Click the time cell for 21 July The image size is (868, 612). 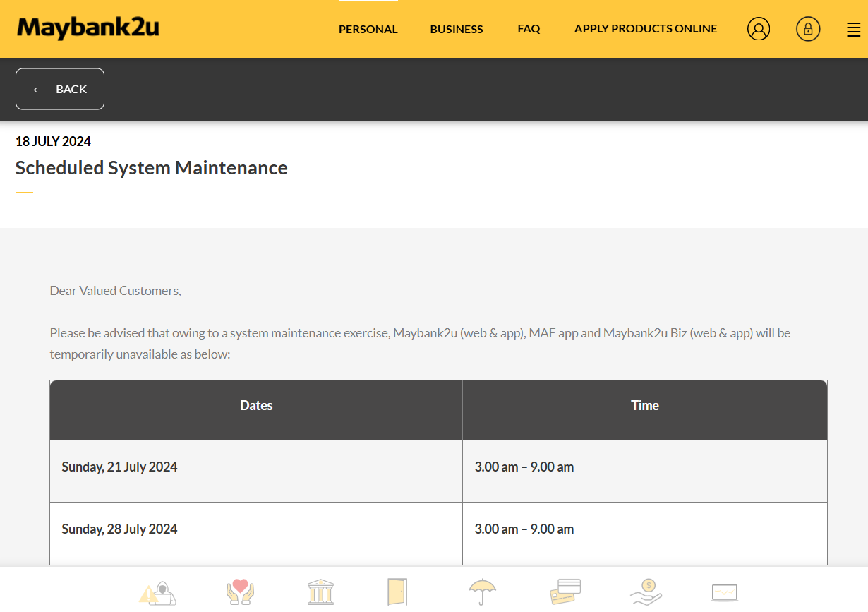point(645,472)
